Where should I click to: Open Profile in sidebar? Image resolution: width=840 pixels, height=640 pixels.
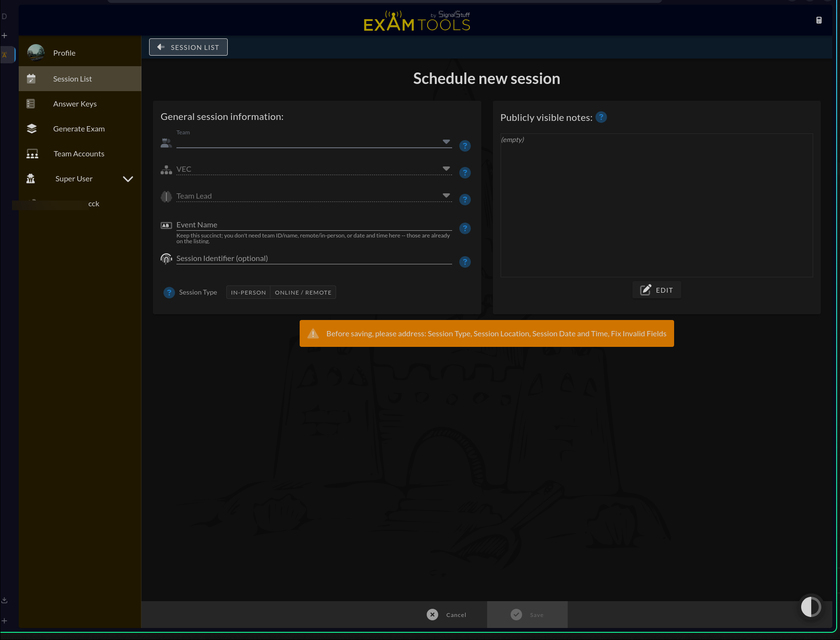80,53
